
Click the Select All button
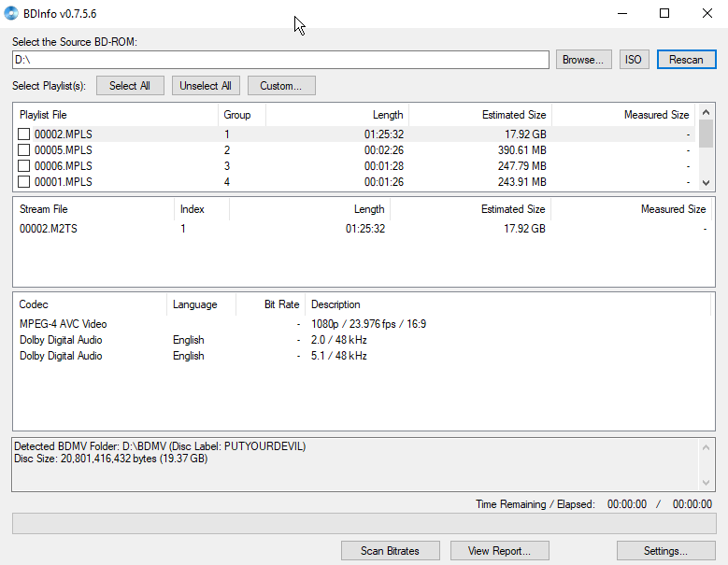[x=130, y=86]
